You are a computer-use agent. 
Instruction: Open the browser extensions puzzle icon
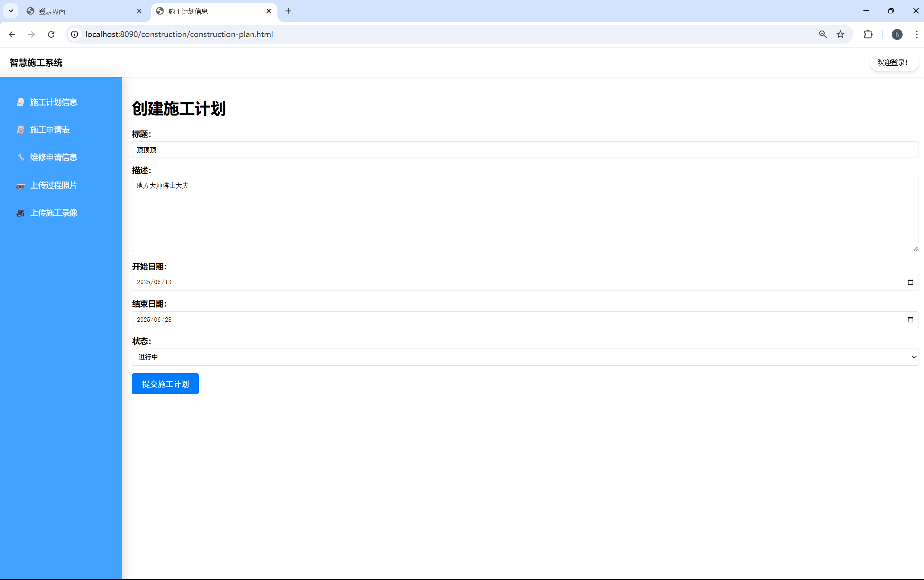click(x=868, y=34)
